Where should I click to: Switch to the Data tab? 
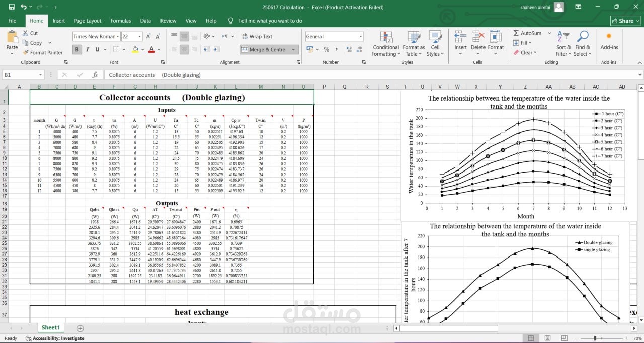pos(145,21)
